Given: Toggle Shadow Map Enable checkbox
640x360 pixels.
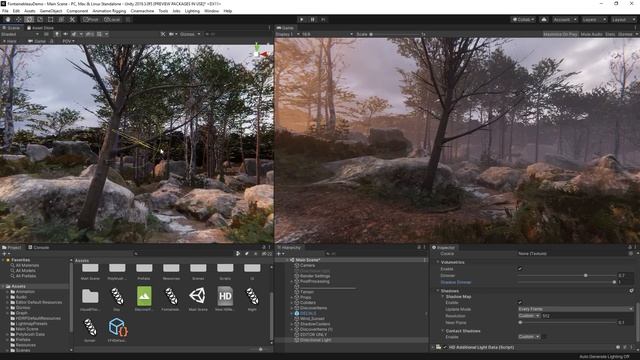Looking at the screenshot, I should click(x=520, y=302).
